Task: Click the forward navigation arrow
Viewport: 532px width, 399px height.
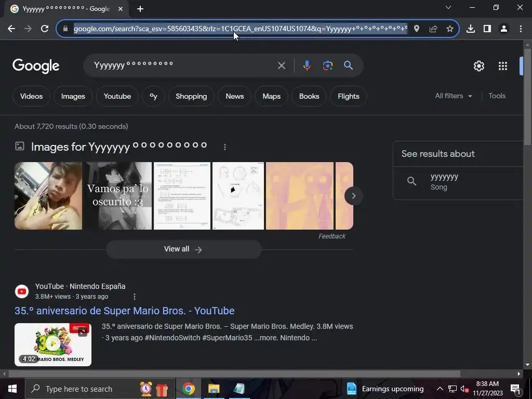Action: 28,29
